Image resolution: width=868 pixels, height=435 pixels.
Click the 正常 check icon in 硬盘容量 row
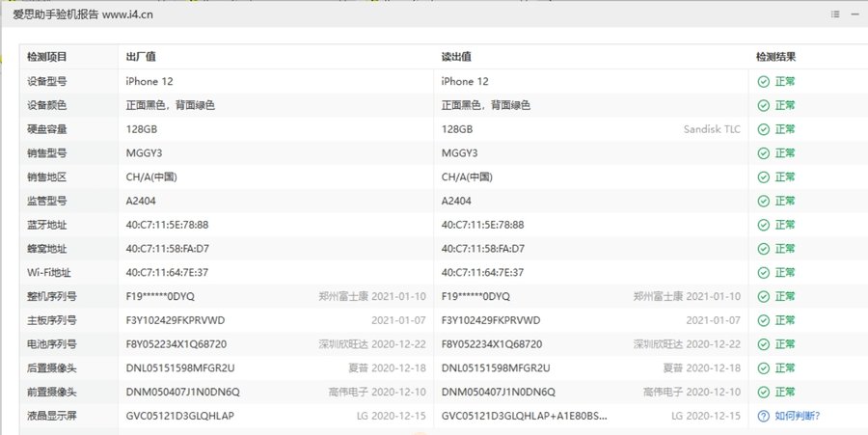(764, 129)
